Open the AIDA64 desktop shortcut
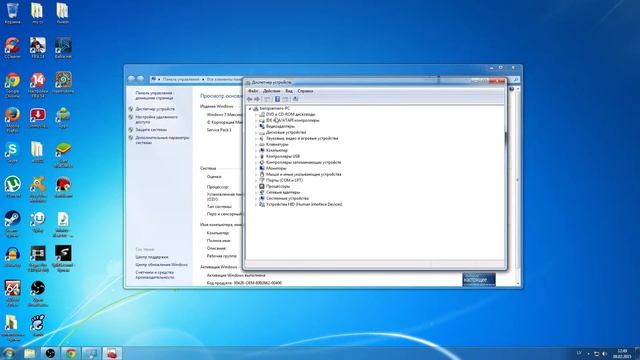Image resolution: width=640 pixels, height=360 pixels. point(12,293)
